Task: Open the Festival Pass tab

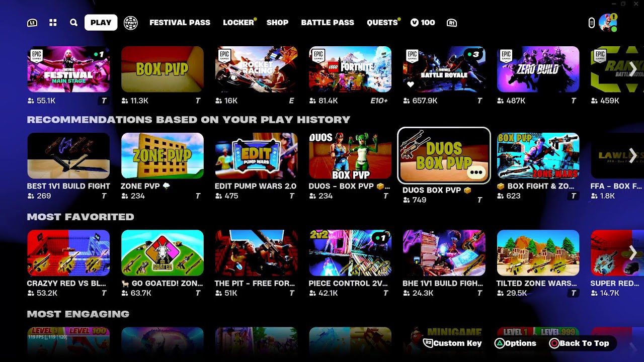Action: pyautogui.click(x=180, y=23)
